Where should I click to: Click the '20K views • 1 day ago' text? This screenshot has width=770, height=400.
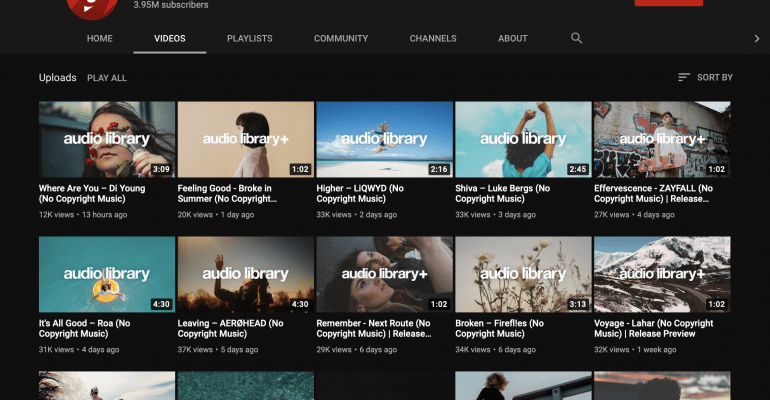point(216,214)
